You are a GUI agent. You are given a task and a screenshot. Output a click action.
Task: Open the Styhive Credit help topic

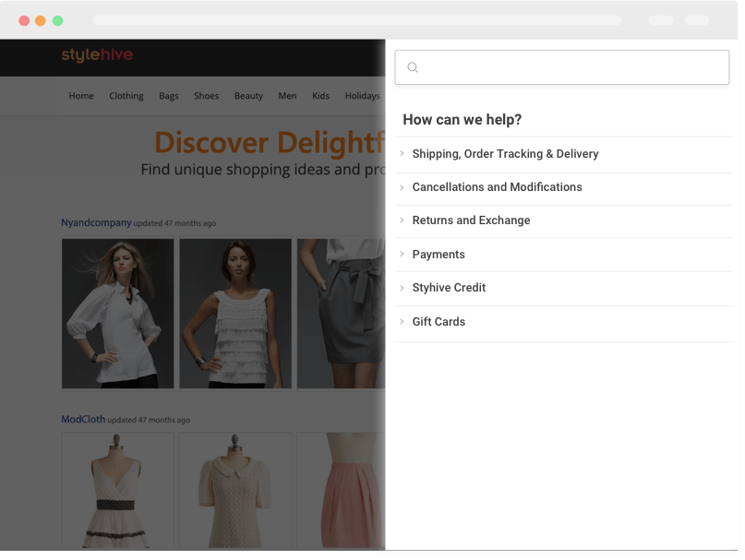[x=449, y=288]
